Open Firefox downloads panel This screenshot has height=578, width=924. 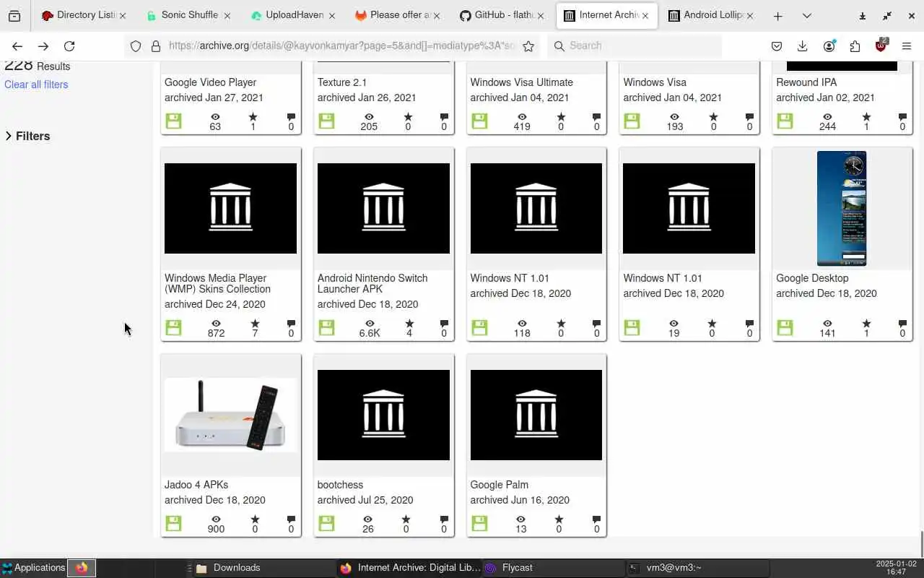[802, 46]
